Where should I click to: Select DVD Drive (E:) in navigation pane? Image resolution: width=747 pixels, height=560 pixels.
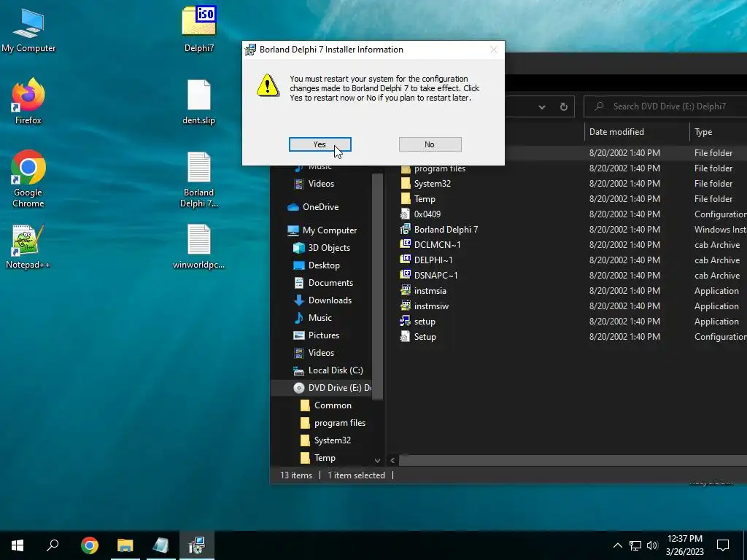(332, 388)
